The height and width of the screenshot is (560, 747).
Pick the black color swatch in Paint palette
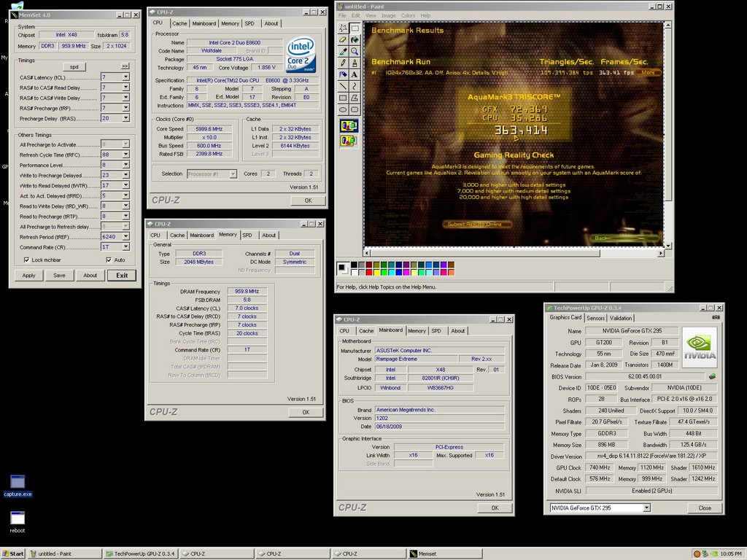354,265
